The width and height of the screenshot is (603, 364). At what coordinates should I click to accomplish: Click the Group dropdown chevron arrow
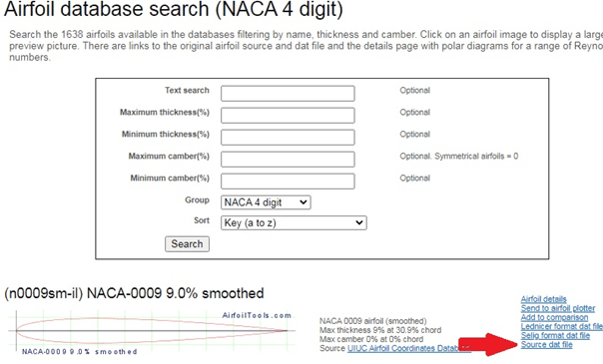[303, 202]
